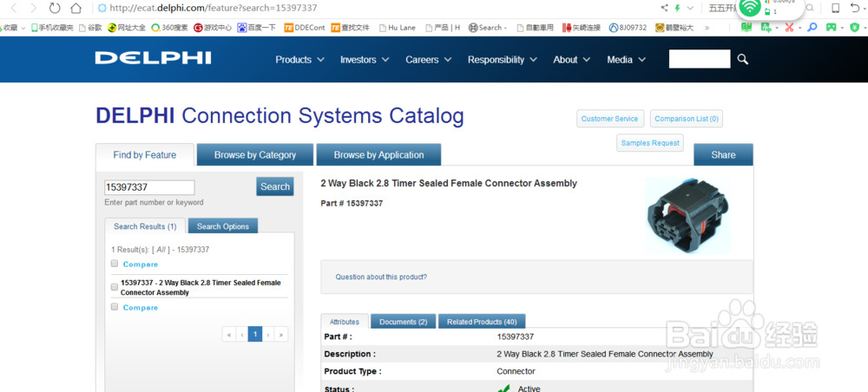
Task: Switch to the Find by Feature tab
Action: pyautogui.click(x=145, y=155)
